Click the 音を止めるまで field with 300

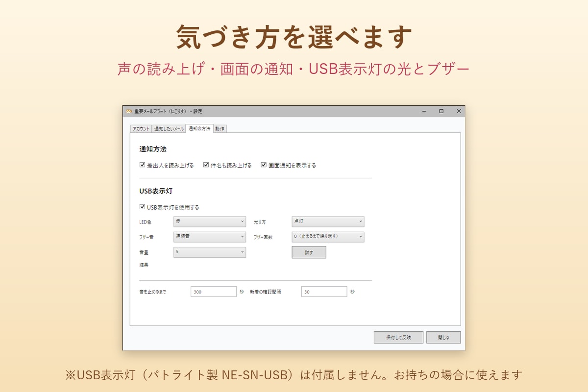coord(214,292)
